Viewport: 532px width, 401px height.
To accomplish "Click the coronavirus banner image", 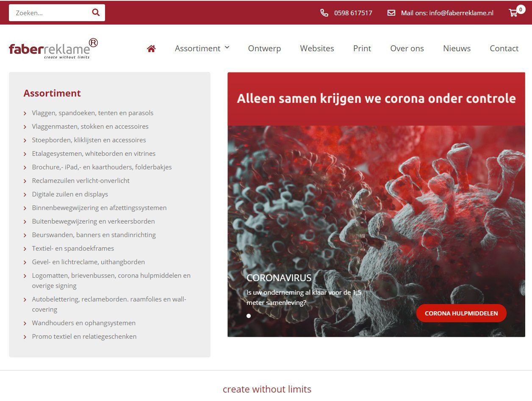I will (376, 231).
